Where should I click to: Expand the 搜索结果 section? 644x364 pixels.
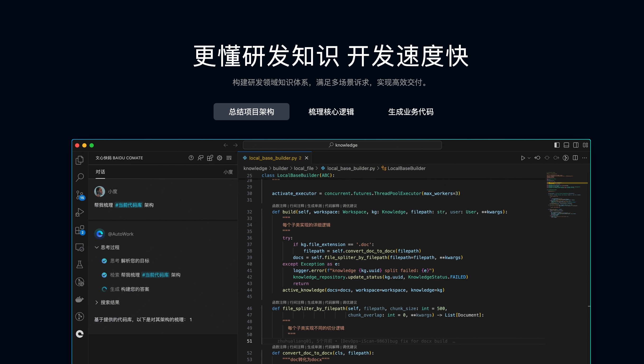[x=97, y=302]
